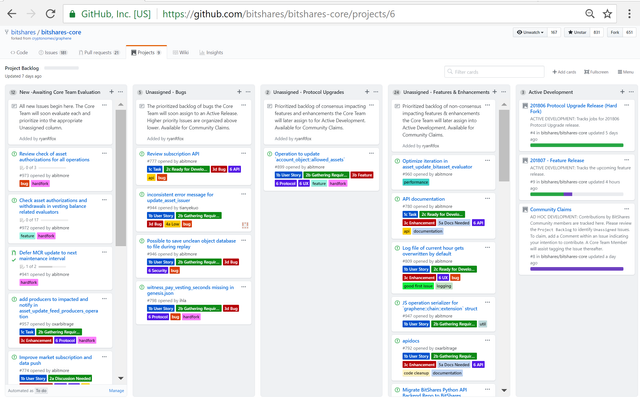Open Possible to save unclean object database issue

tap(191, 244)
